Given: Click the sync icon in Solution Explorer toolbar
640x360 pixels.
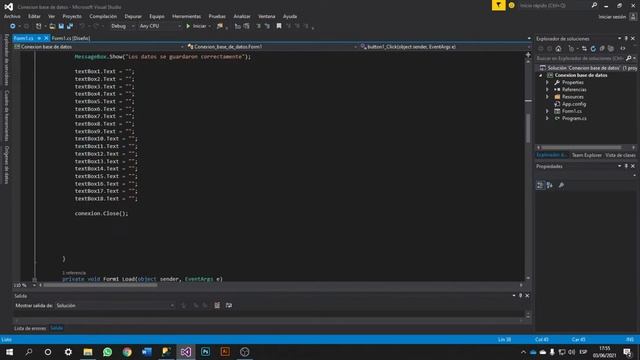Looking at the screenshot, I should point(584,49).
